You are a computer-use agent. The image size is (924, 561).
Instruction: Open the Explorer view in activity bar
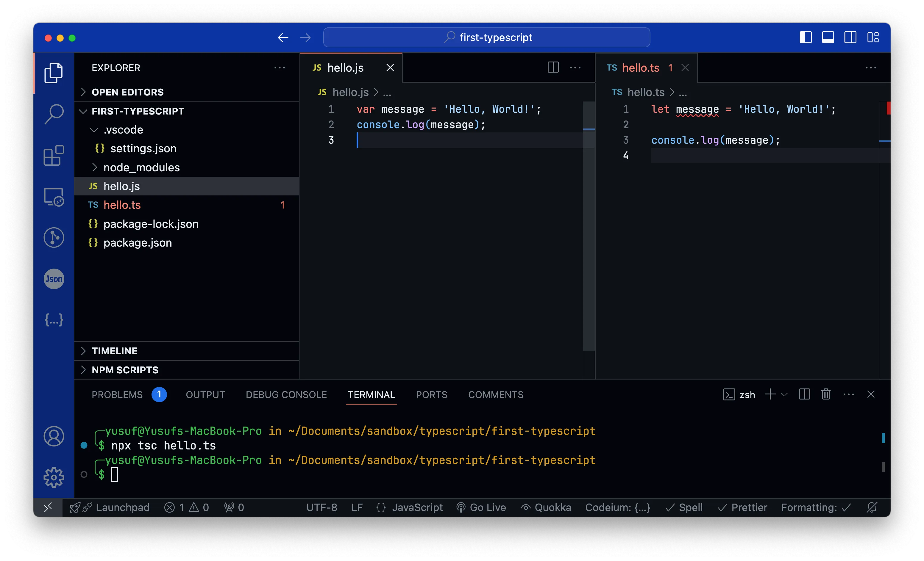tap(54, 73)
